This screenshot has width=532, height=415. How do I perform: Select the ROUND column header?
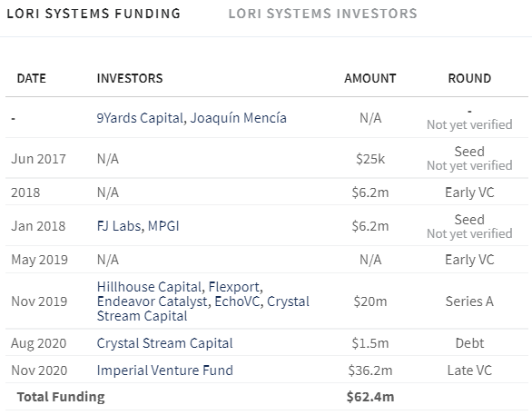click(x=469, y=78)
